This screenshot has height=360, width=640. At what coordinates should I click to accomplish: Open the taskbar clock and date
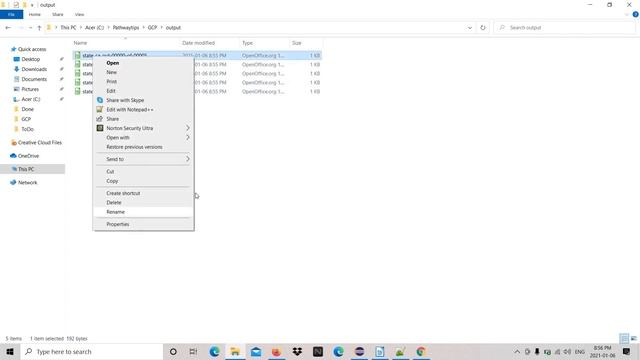(602, 351)
